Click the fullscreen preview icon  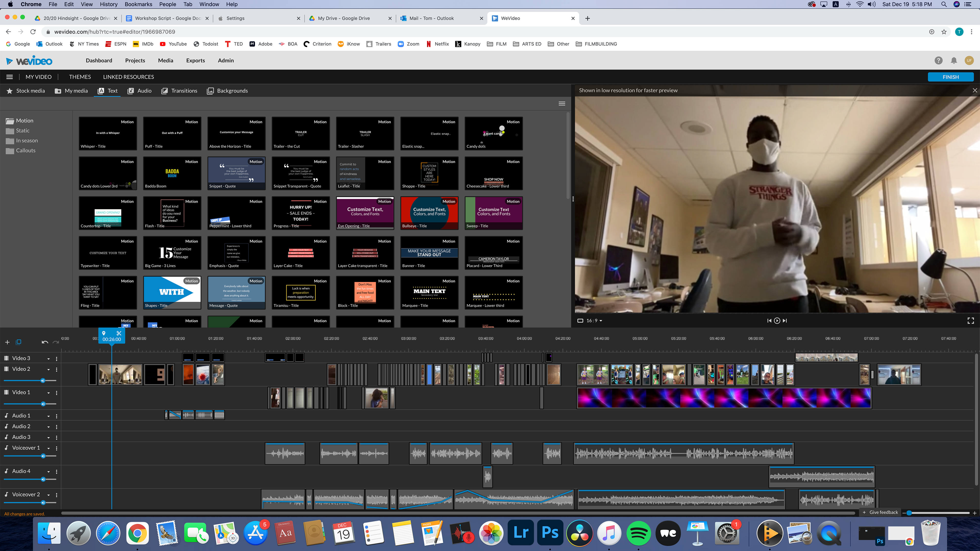coord(971,321)
